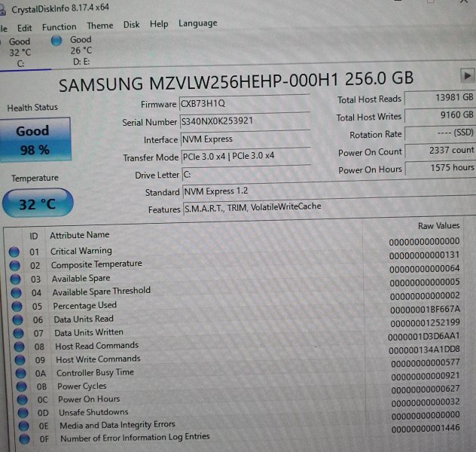Screen dimensions: 476x452
Task: Click the Attribute Name column header
Action: (79, 235)
